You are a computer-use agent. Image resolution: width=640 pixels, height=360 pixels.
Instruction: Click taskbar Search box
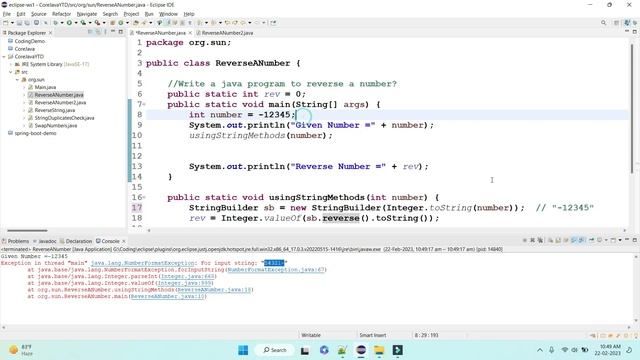tap(274, 350)
